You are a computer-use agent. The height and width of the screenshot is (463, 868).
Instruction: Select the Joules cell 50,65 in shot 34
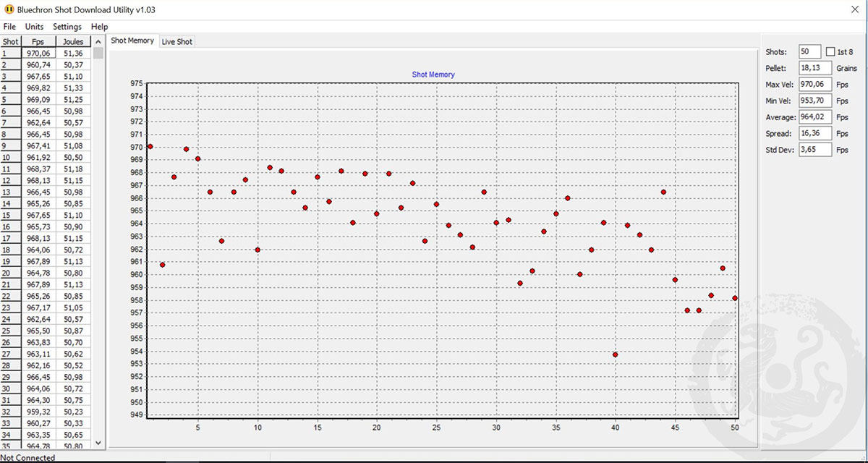click(73, 435)
